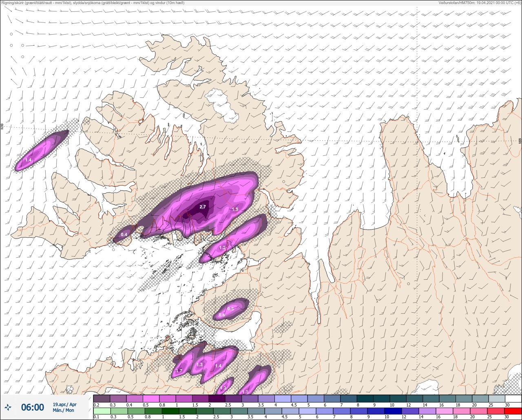Click the palest green swatch starting the bottom legend
522x420 pixels.
102,411
